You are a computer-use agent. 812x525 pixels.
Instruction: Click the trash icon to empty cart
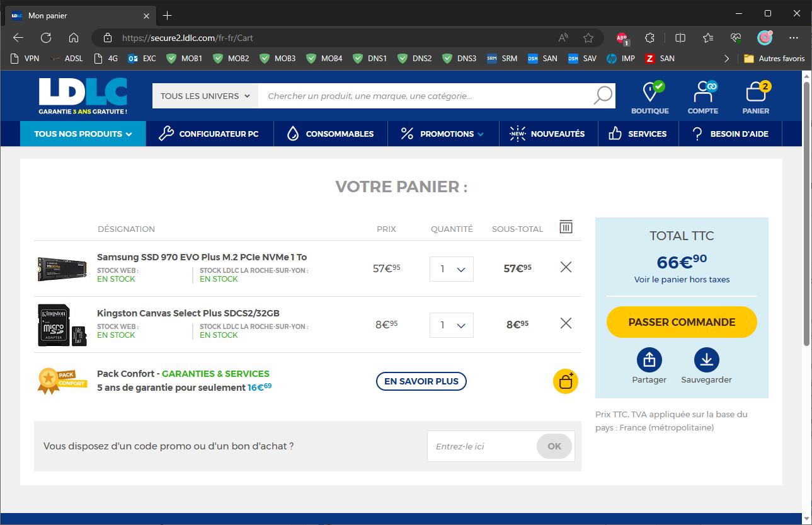click(566, 227)
